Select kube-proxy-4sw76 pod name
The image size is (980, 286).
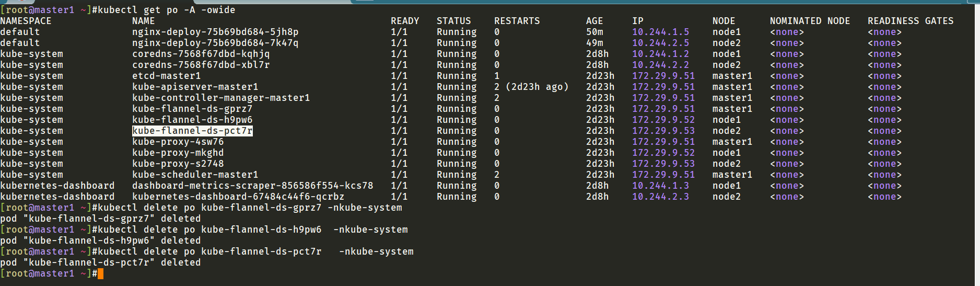(x=178, y=142)
